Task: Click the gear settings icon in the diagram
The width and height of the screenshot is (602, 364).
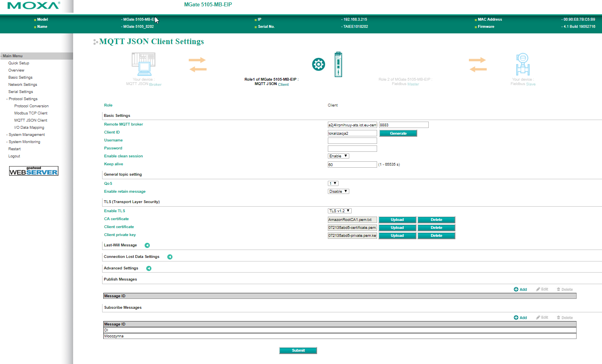Action: (x=318, y=64)
